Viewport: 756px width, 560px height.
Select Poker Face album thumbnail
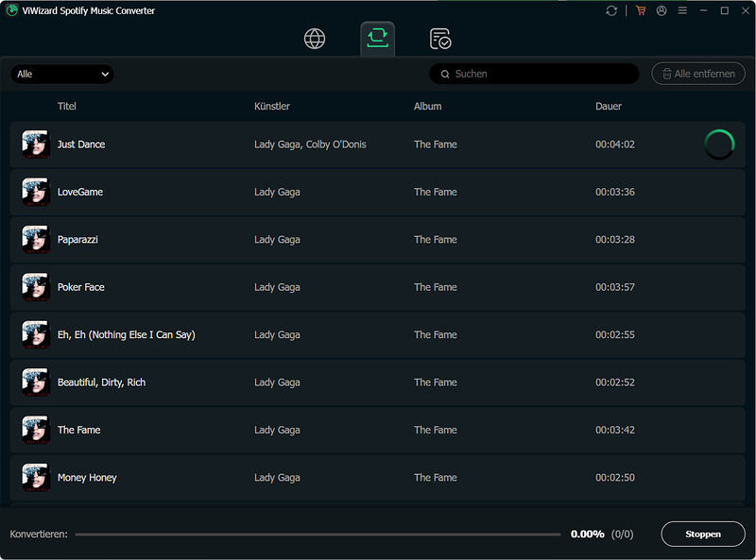coord(36,287)
